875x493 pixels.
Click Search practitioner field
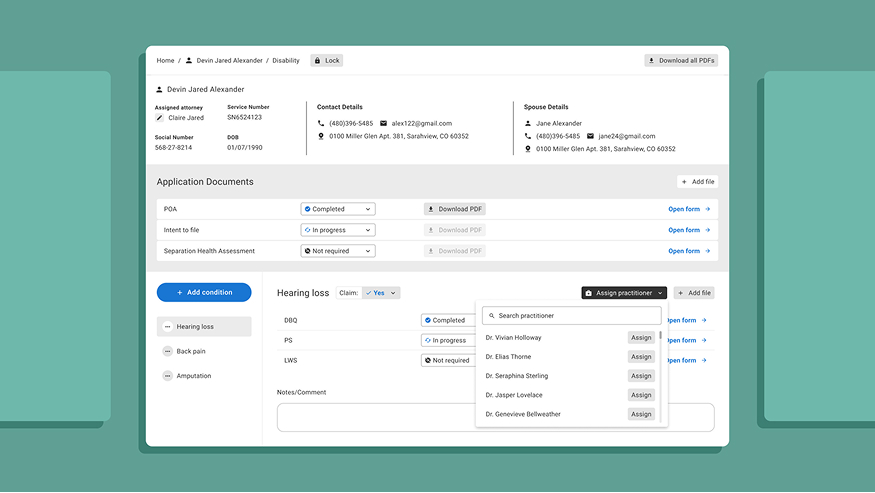572,315
